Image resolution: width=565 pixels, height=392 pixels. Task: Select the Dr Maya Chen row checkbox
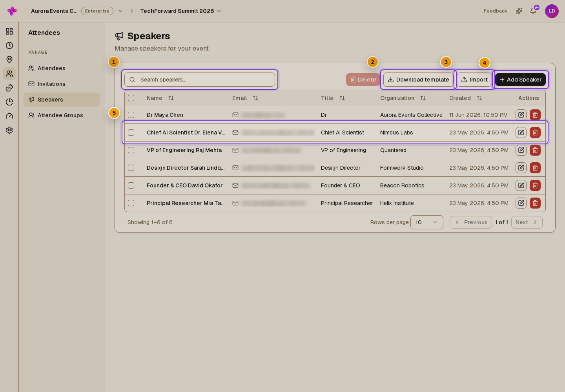[131, 115]
